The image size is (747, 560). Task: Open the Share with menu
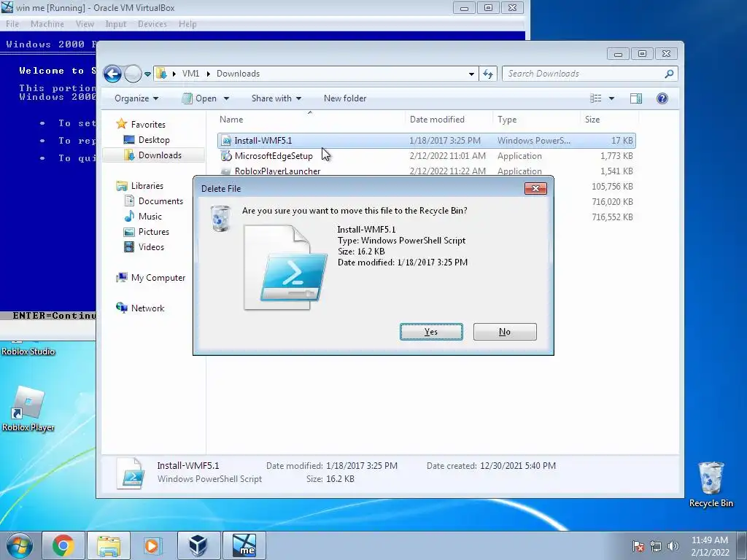[276, 98]
